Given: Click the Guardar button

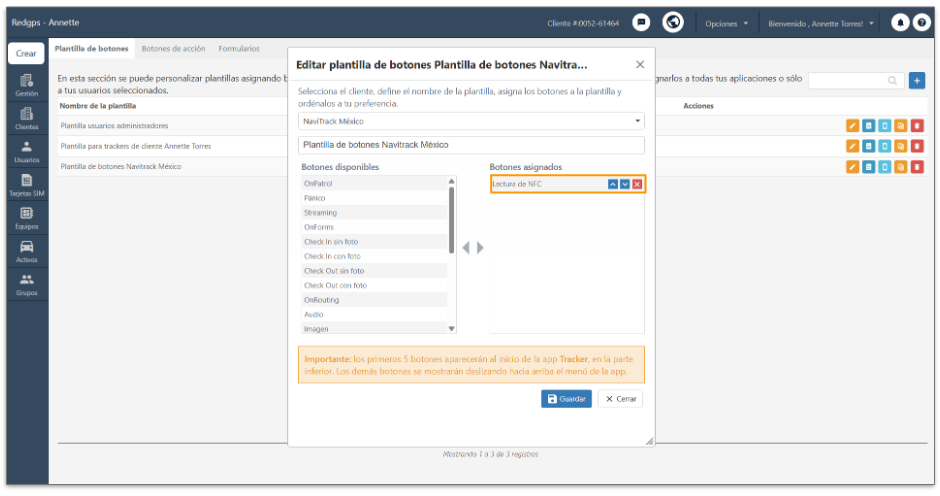Looking at the screenshot, I should 566,399.
